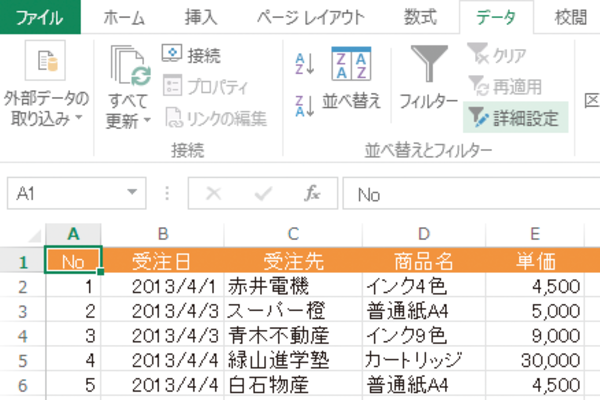Screen dimensions: 600x400
Task: Switch to the 挿入 tab
Action: 201,18
